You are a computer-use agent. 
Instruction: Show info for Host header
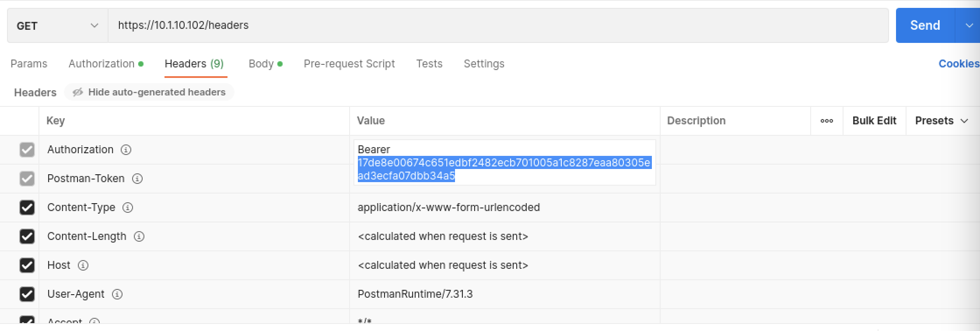click(x=83, y=265)
